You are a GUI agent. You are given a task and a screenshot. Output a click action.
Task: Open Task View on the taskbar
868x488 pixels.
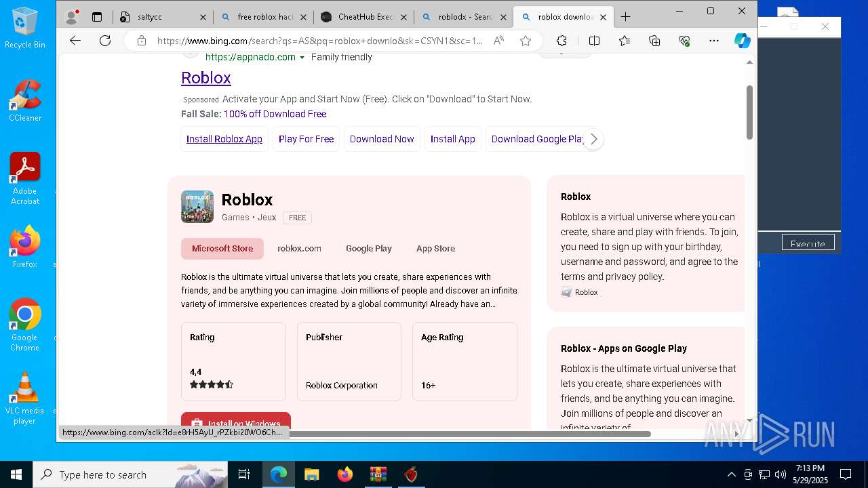click(x=244, y=474)
